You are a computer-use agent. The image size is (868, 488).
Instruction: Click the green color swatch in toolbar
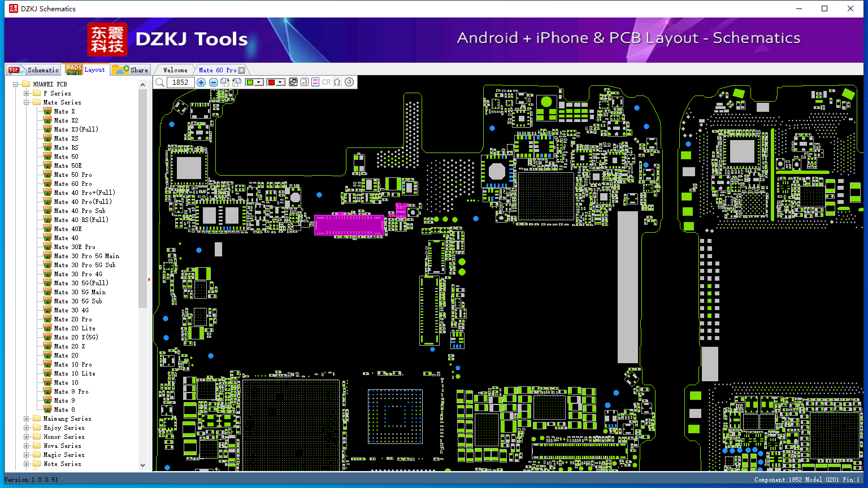click(x=250, y=82)
